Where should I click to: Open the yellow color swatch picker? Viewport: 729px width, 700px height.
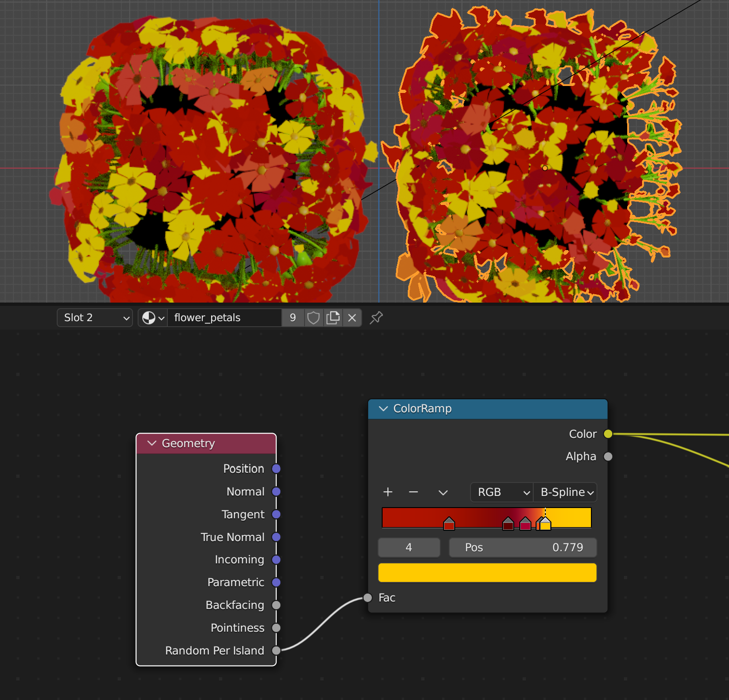point(487,573)
